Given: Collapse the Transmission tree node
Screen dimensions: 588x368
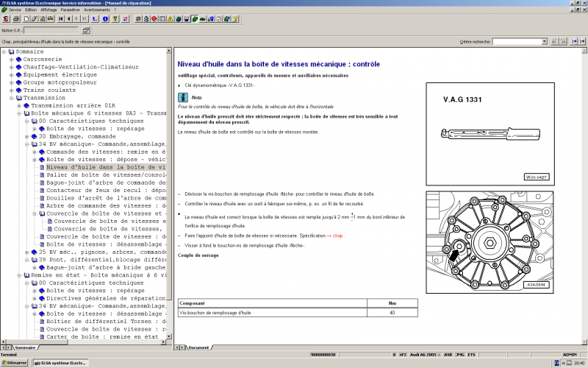Looking at the screenshot, I should [x=11, y=97].
